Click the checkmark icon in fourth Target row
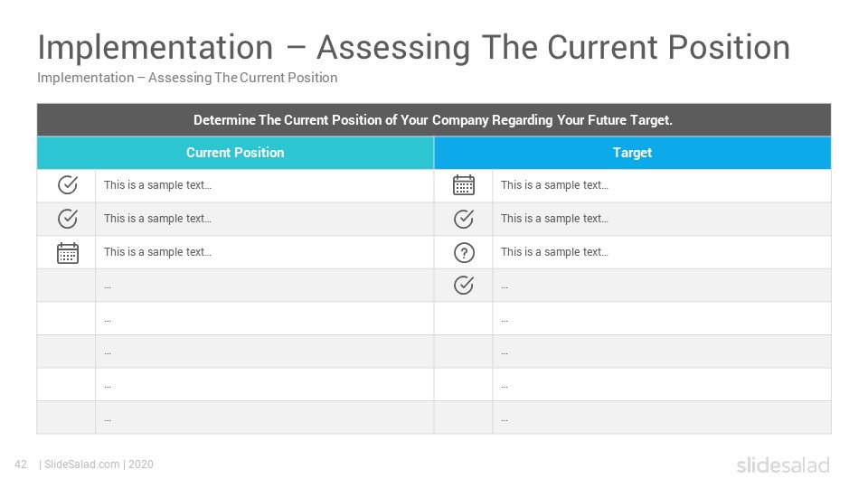The image size is (868, 488). [464, 285]
